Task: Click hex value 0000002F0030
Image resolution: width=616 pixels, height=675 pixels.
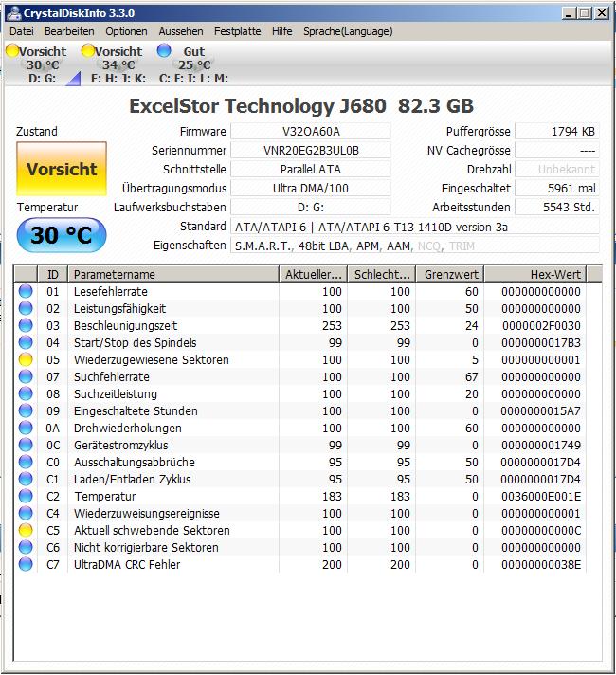Action: click(541, 325)
